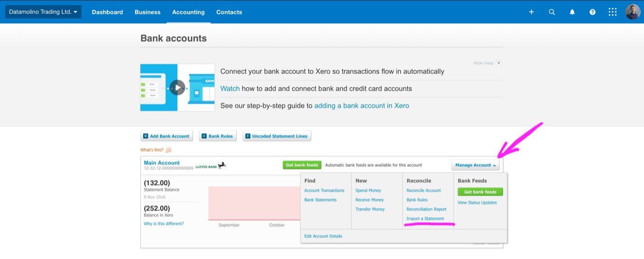The height and width of the screenshot is (259, 644).
Task: Click the Lloyds Bank logo
Action: (x=211, y=166)
